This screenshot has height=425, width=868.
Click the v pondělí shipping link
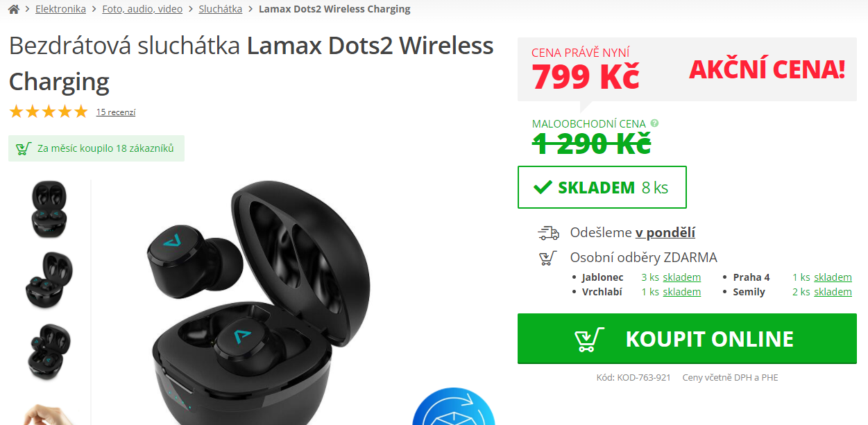pyautogui.click(x=665, y=233)
